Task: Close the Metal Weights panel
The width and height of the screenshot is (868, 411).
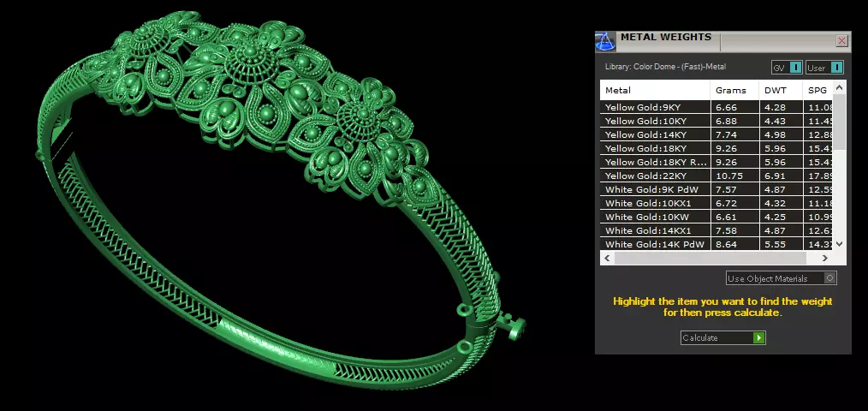Action: coord(842,41)
